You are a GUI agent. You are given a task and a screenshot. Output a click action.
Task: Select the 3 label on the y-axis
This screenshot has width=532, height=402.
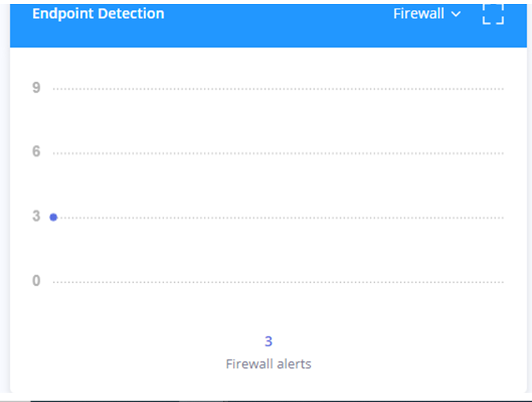point(37,216)
